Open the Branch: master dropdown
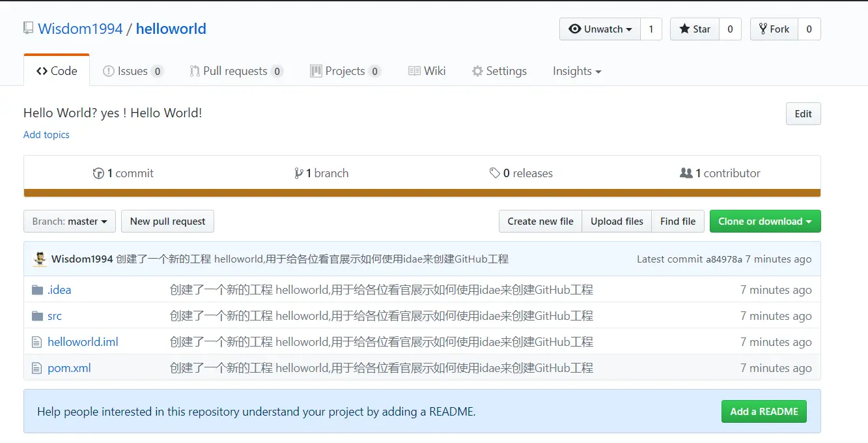Screen dimensions: 868x443 [x=70, y=221]
